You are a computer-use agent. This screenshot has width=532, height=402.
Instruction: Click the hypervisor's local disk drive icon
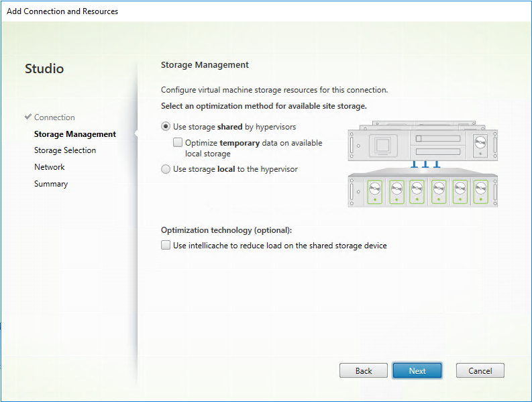click(x=480, y=143)
